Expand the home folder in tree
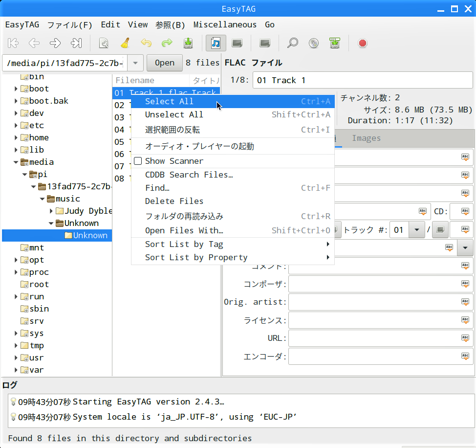 (x=16, y=137)
